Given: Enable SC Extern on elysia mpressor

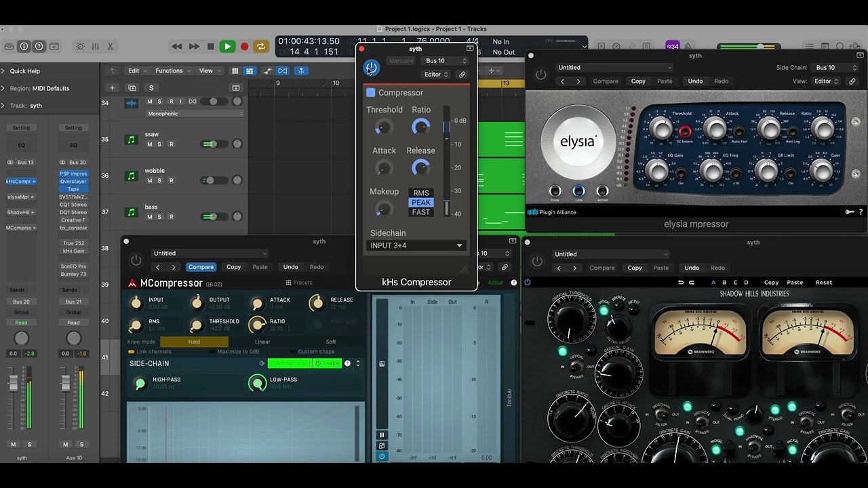Looking at the screenshot, I should 685,131.
